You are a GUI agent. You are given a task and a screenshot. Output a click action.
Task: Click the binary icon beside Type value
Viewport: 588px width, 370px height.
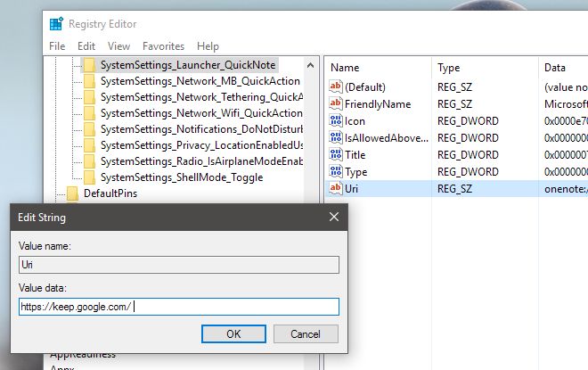click(x=336, y=171)
